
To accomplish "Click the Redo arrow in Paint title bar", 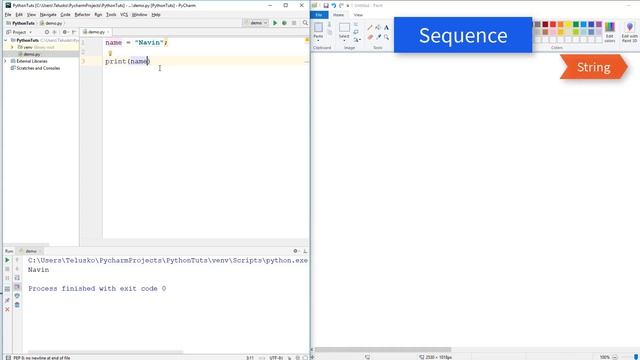I will [341, 5].
